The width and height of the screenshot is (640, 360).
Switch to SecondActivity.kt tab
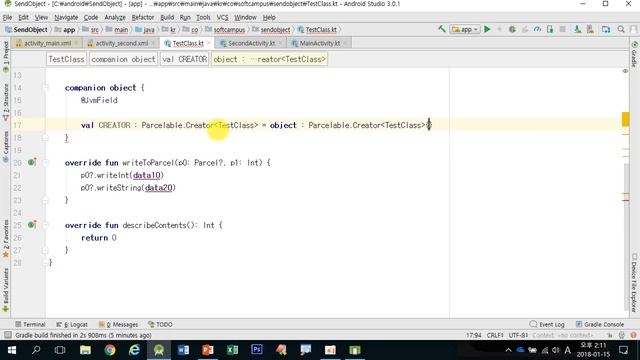tap(251, 43)
